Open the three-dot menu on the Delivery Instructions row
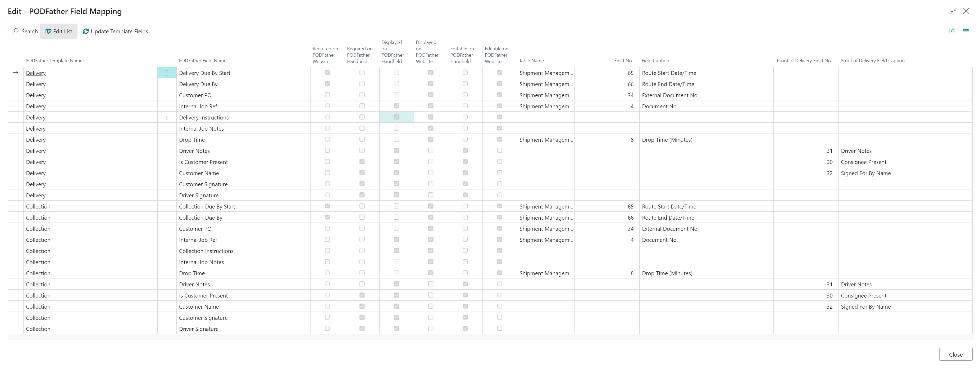The width and height of the screenshot is (980, 368). pyautogui.click(x=167, y=117)
